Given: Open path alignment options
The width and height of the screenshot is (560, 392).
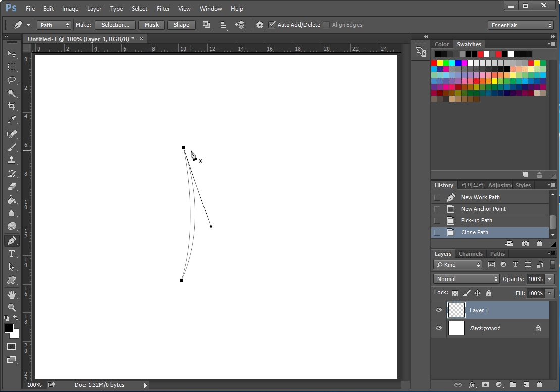Looking at the screenshot, I should pos(223,25).
